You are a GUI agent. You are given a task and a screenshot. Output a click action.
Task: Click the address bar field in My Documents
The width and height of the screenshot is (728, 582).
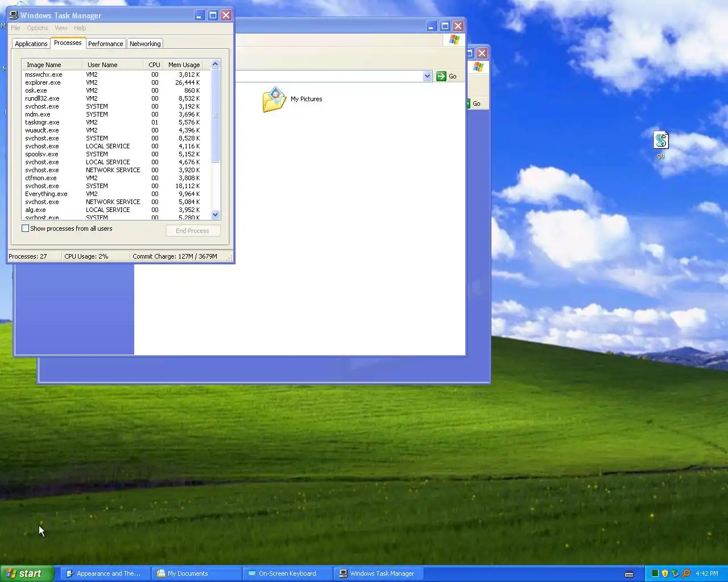click(x=330, y=76)
